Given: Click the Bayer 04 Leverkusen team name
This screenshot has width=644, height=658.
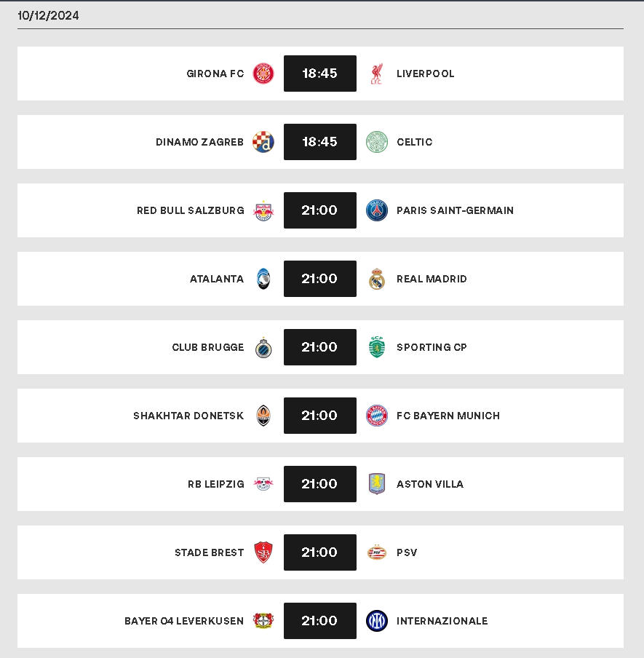Looking at the screenshot, I should (184, 621).
